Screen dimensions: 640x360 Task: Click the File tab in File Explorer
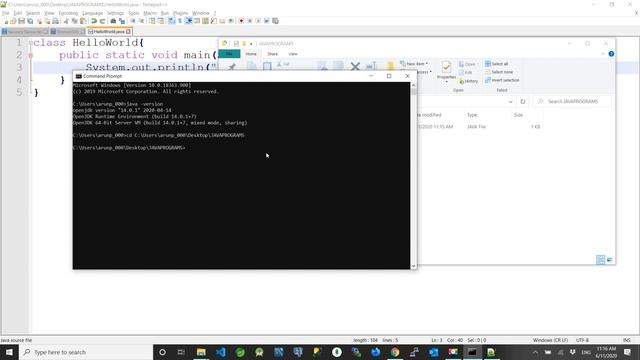click(x=229, y=54)
